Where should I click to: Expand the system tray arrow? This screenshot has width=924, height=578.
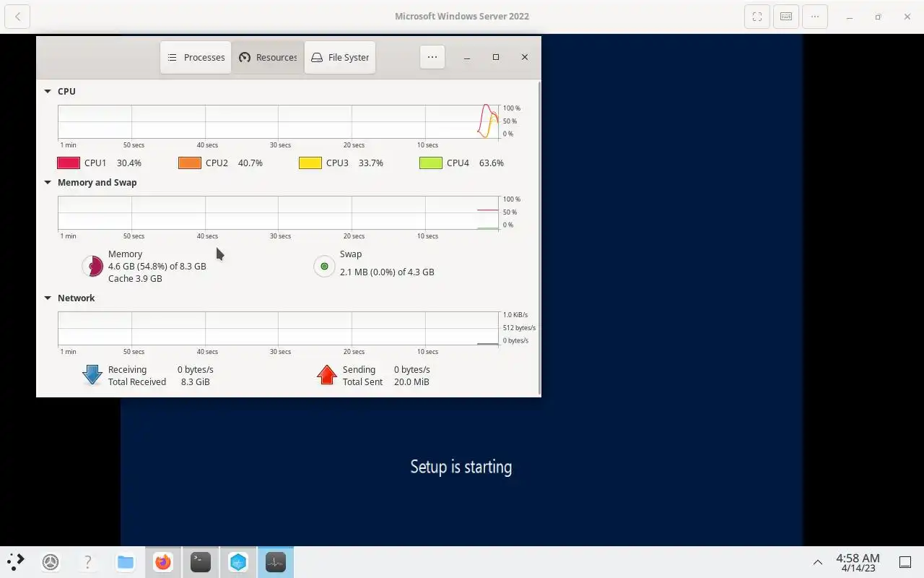coord(818,562)
